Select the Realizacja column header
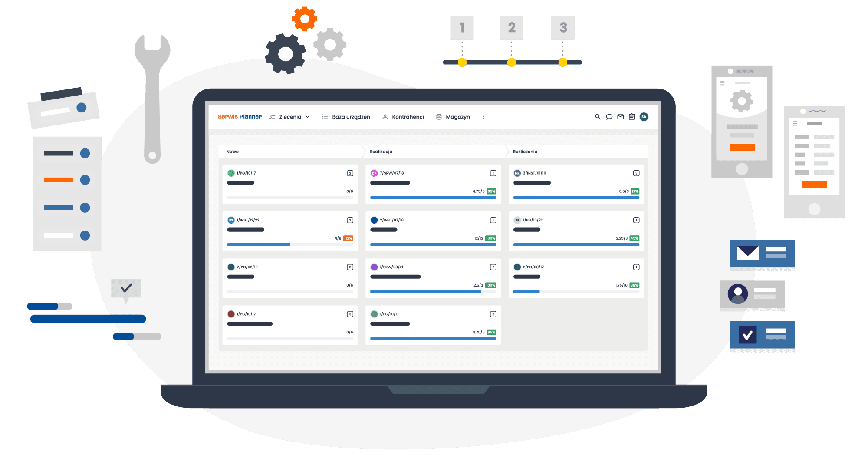 [x=381, y=152]
